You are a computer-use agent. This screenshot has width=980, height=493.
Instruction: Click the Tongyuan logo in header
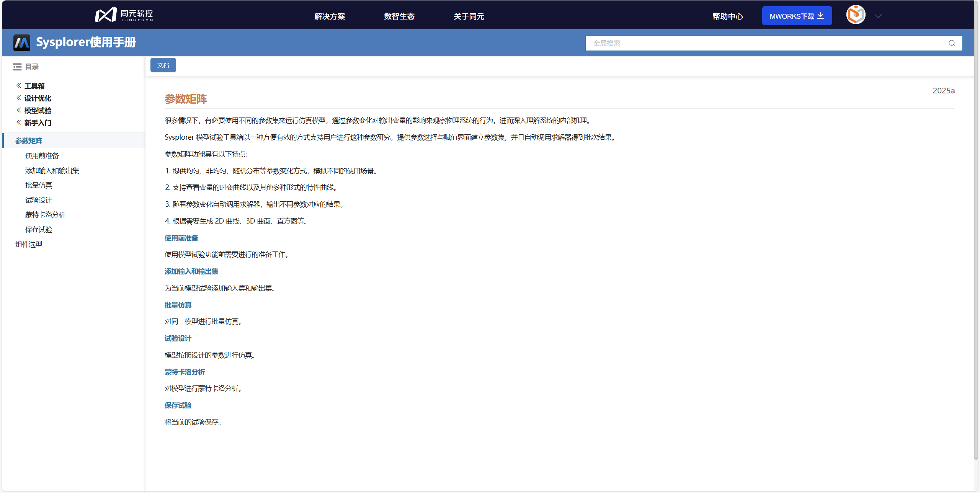click(124, 15)
